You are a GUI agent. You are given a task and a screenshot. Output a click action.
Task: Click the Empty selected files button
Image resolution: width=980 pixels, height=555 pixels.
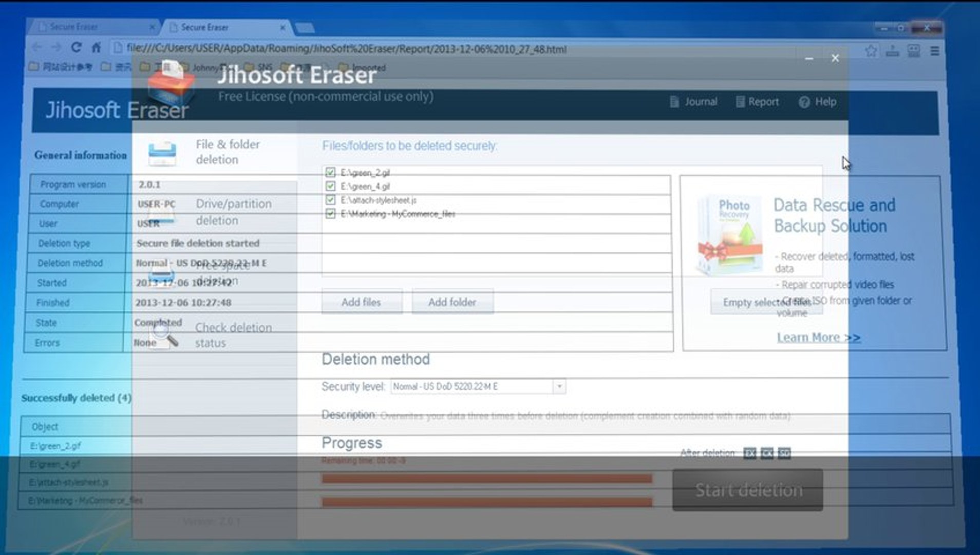766,302
